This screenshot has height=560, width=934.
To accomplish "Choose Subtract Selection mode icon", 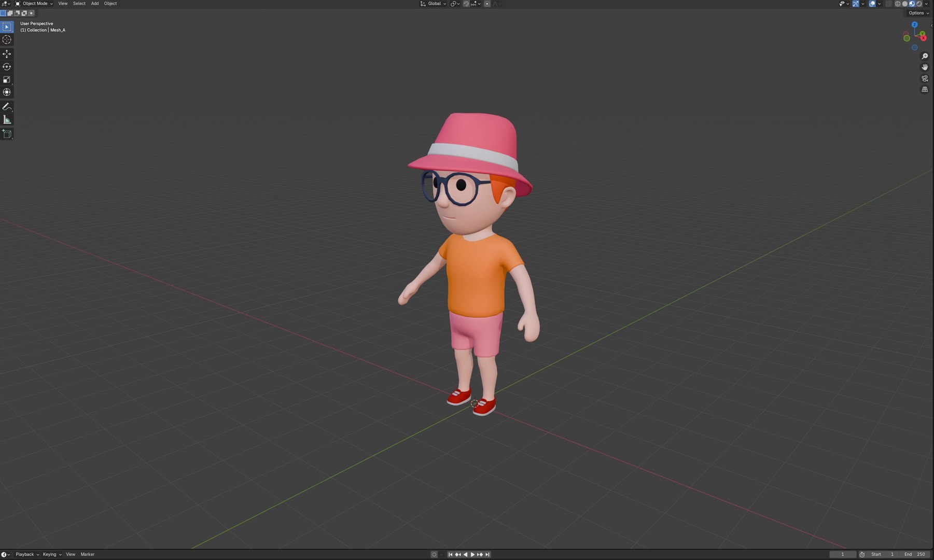I will point(17,13).
